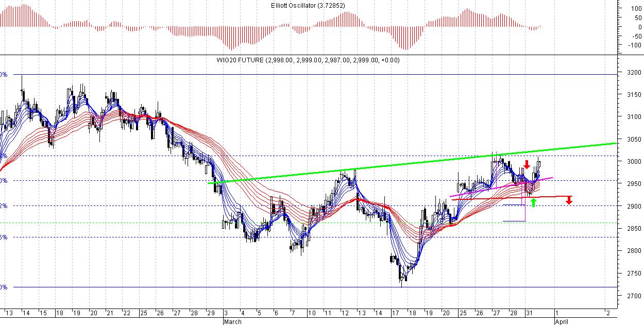
Task: Select the magenta short trendline
Action: [501, 187]
